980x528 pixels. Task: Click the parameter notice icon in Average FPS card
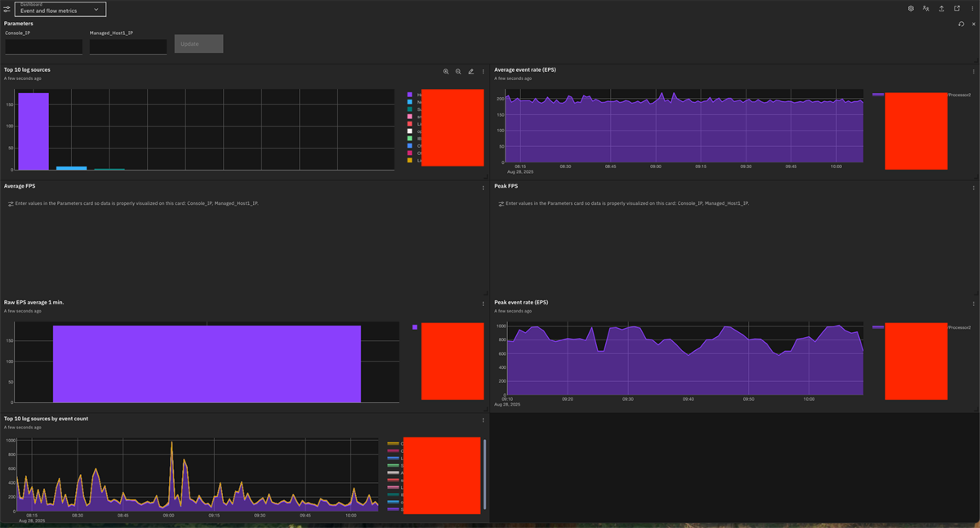(x=11, y=204)
